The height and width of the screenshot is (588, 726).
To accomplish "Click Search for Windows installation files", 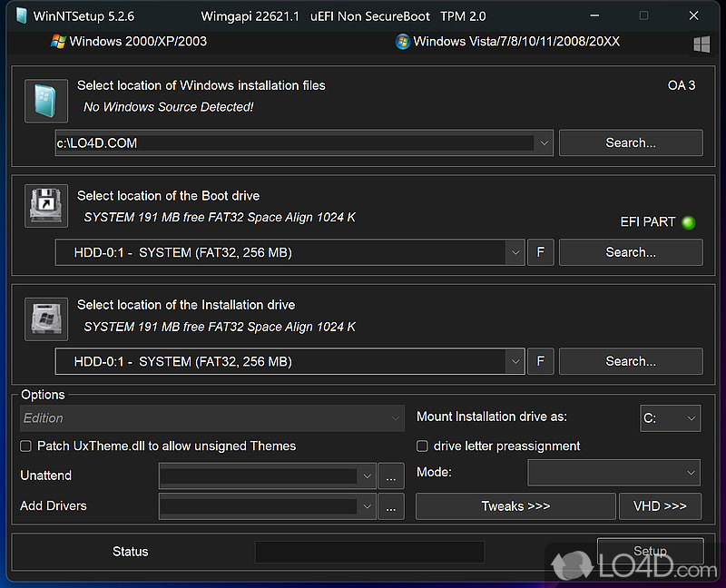I will pos(631,143).
